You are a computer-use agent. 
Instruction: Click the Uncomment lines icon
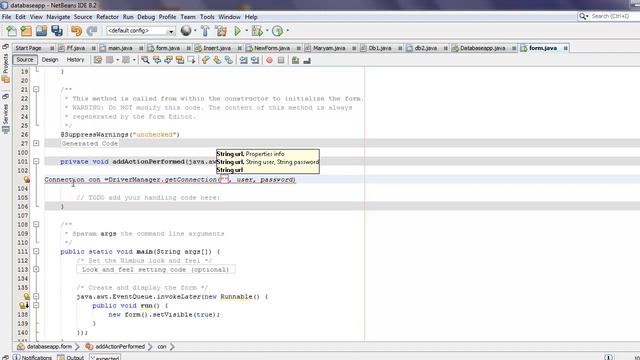(307, 60)
